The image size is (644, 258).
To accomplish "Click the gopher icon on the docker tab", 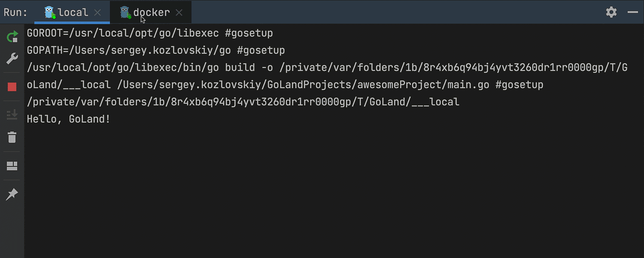I will pyautogui.click(x=125, y=12).
